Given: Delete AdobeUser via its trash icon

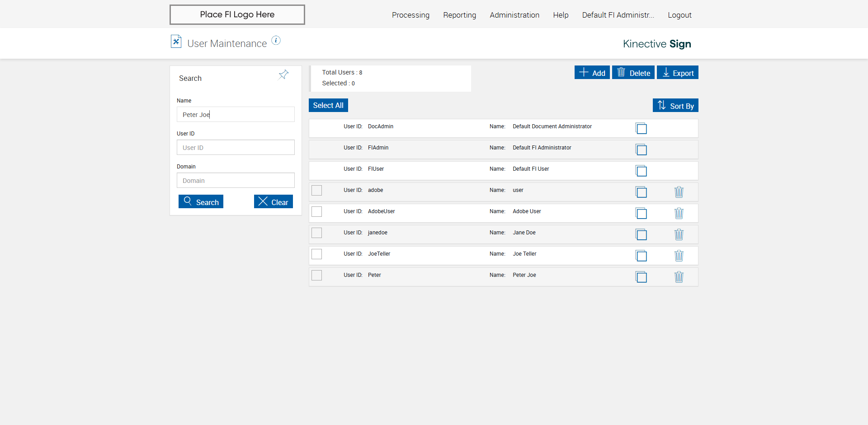Looking at the screenshot, I should click(679, 213).
